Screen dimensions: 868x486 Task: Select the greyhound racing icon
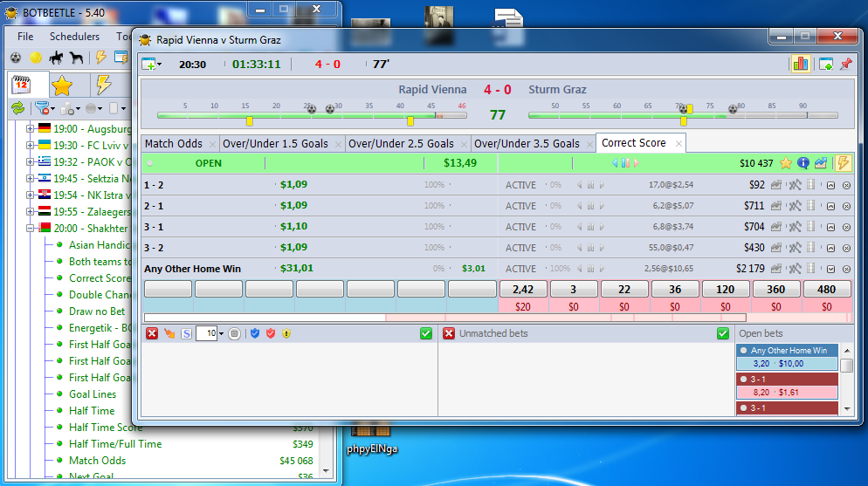coord(76,58)
